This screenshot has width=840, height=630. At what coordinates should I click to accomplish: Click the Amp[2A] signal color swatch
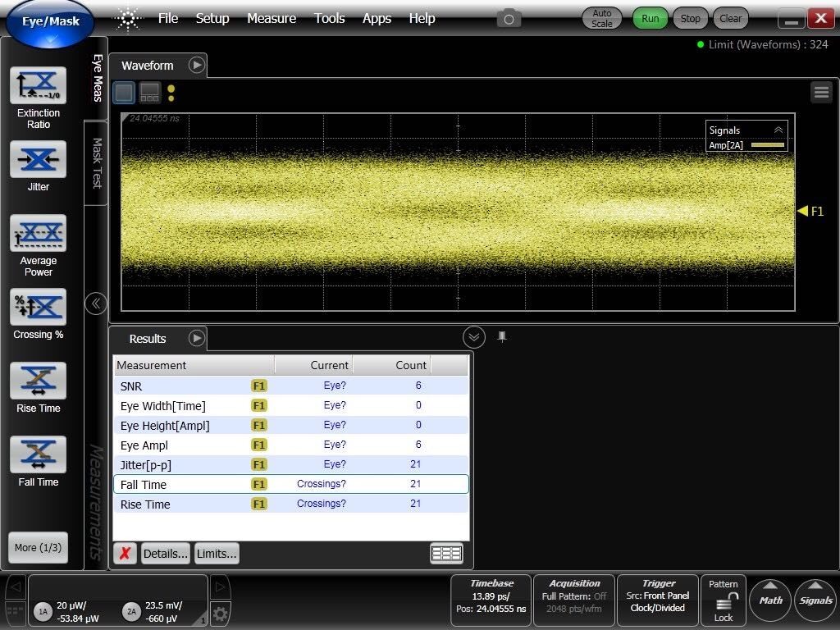[x=768, y=145]
